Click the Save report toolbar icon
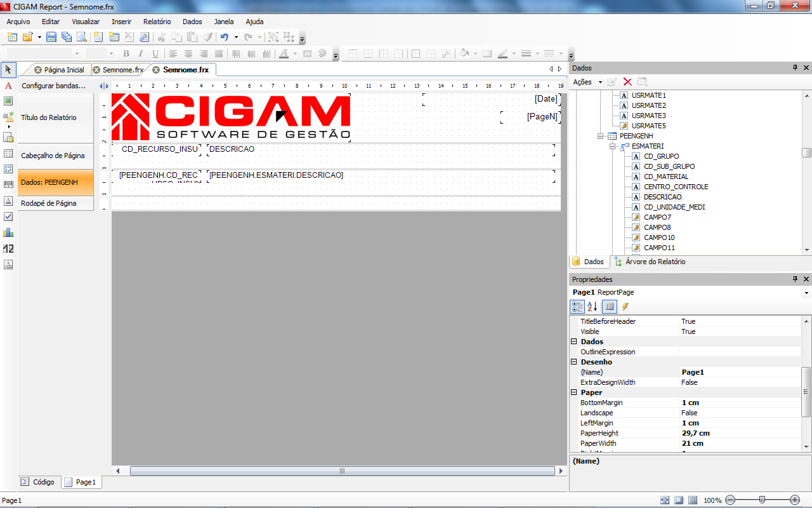 (51, 37)
